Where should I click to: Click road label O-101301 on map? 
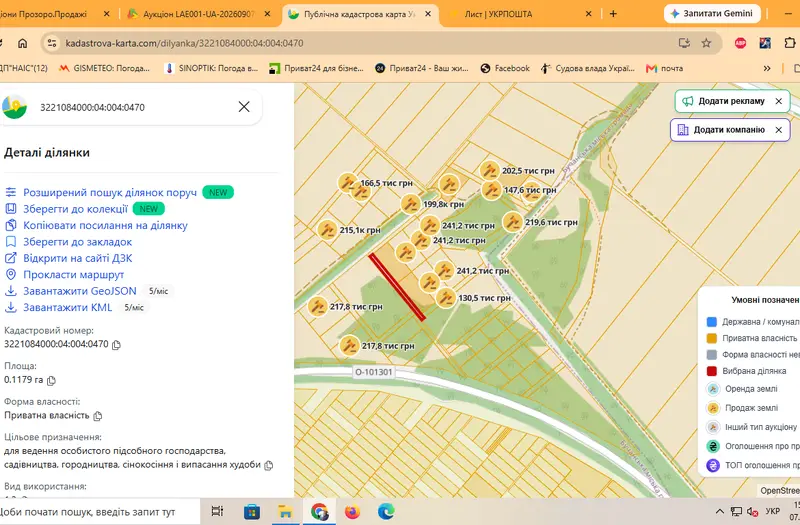coord(373,372)
